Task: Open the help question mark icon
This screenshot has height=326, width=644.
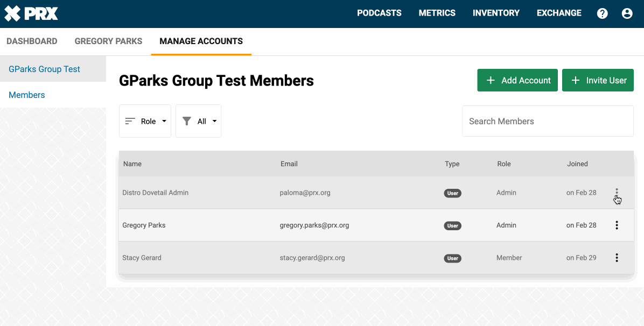Action: click(x=602, y=13)
